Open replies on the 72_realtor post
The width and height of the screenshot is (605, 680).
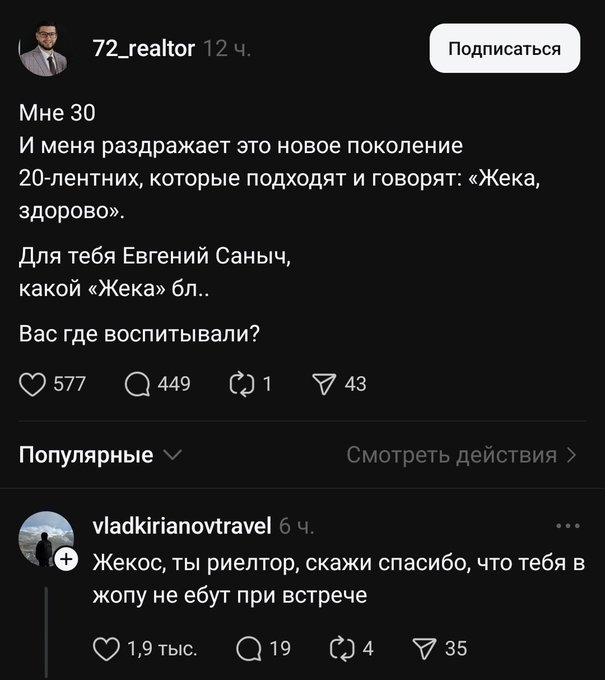tap(138, 383)
